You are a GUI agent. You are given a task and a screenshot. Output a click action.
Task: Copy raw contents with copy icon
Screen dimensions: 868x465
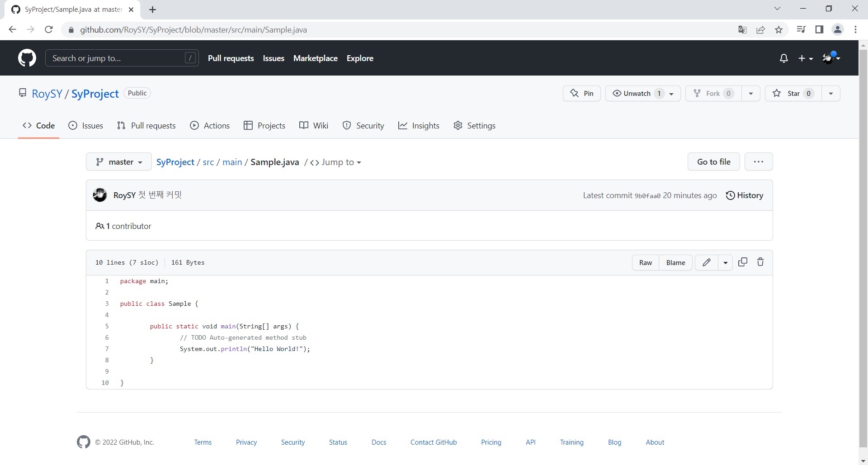(743, 262)
